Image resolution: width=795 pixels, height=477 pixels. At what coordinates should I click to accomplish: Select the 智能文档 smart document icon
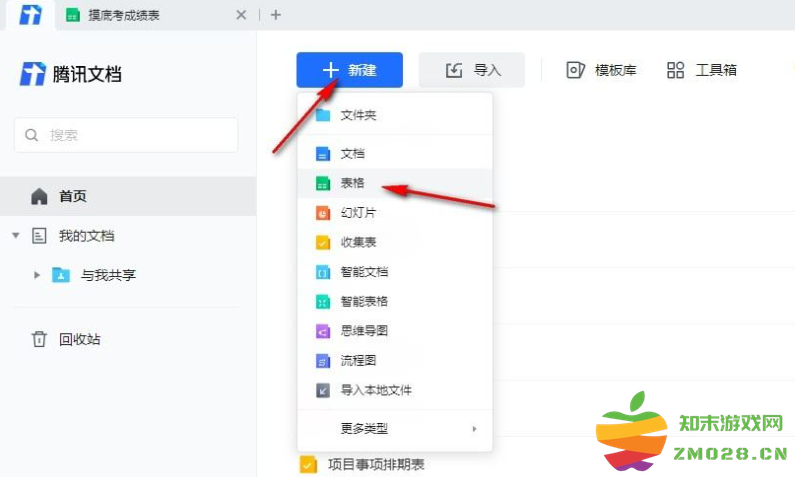323,272
